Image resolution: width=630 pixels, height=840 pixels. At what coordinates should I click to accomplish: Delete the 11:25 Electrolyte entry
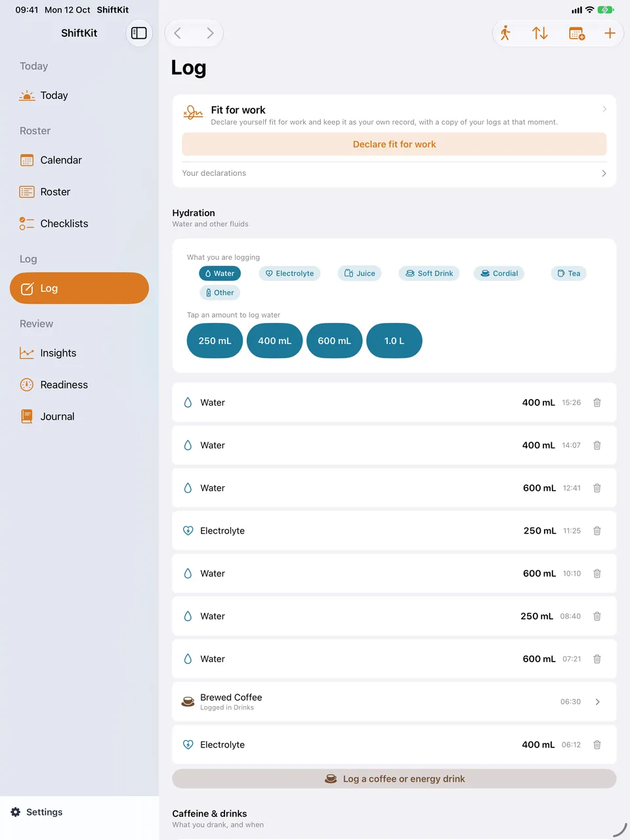[597, 530]
